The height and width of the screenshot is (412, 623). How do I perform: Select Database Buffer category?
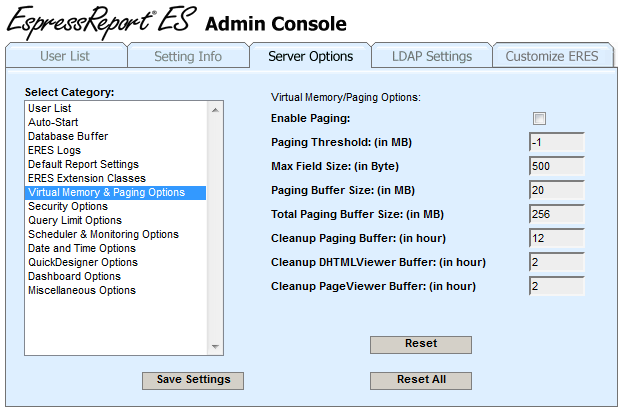[x=116, y=136]
